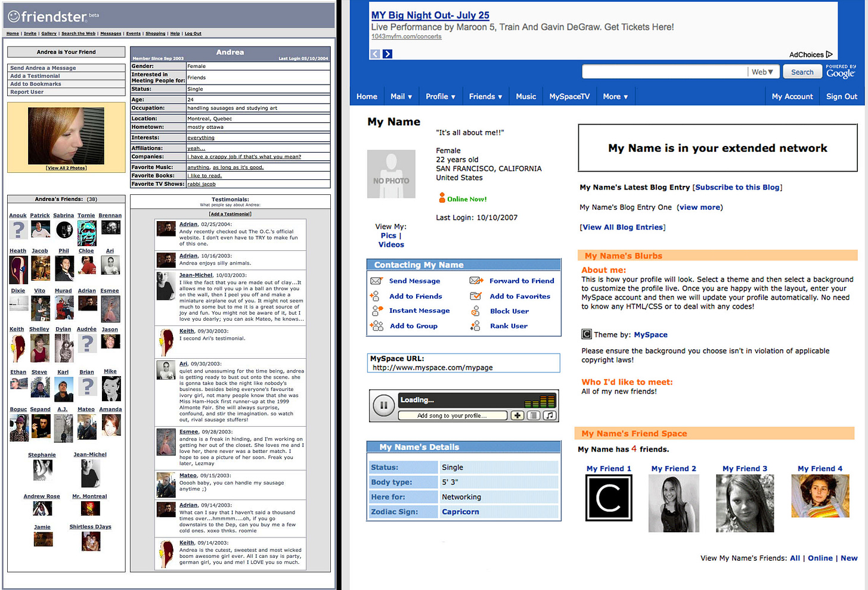
Task: Open the Music tab
Action: [526, 96]
